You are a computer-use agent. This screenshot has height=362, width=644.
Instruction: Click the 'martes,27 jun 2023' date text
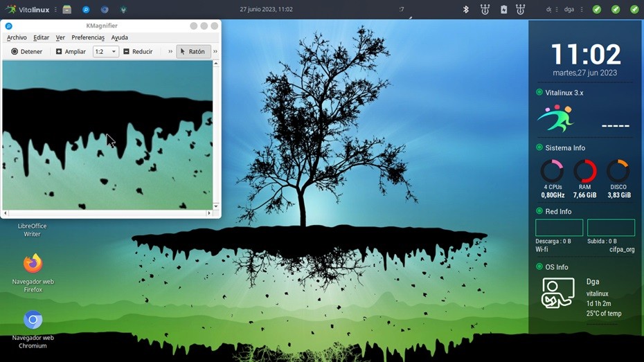click(x=585, y=73)
